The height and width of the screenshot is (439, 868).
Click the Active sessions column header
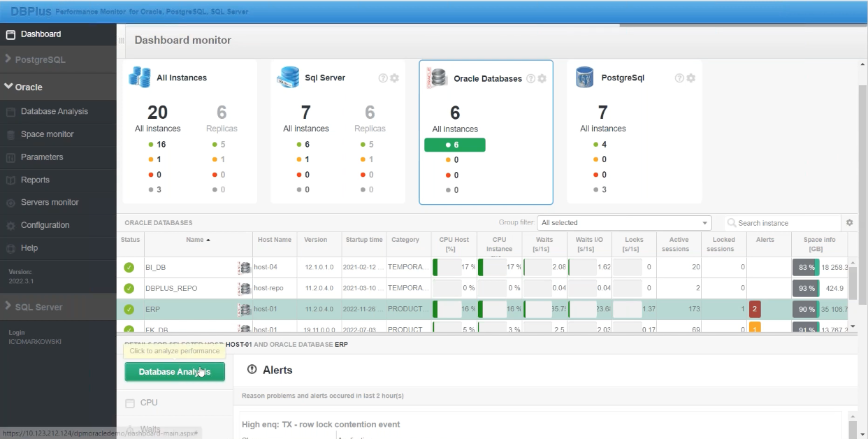[679, 244]
